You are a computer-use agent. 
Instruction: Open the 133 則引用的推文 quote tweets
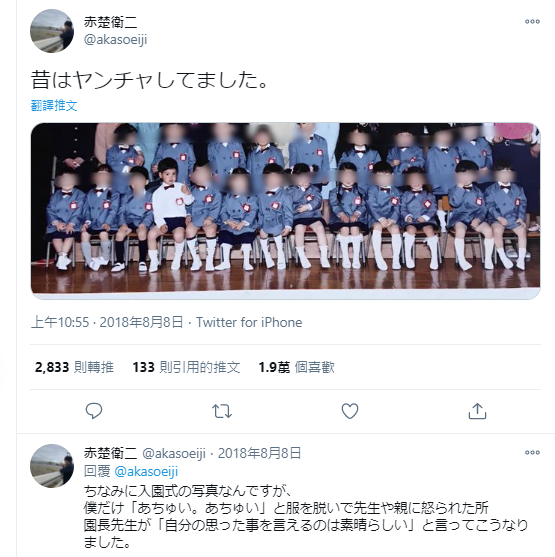pyautogui.click(x=186, y=367)
